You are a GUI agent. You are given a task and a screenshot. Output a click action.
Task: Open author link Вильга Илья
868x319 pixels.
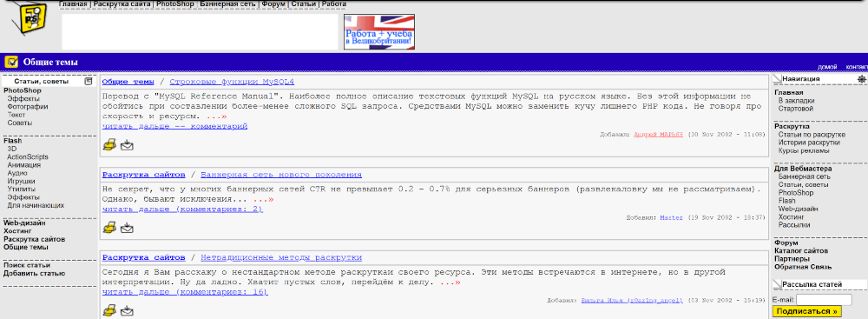click(632, 300)
